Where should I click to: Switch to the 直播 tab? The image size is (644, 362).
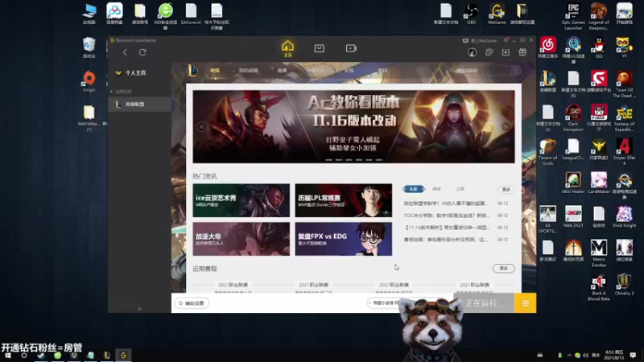point(282,71)
